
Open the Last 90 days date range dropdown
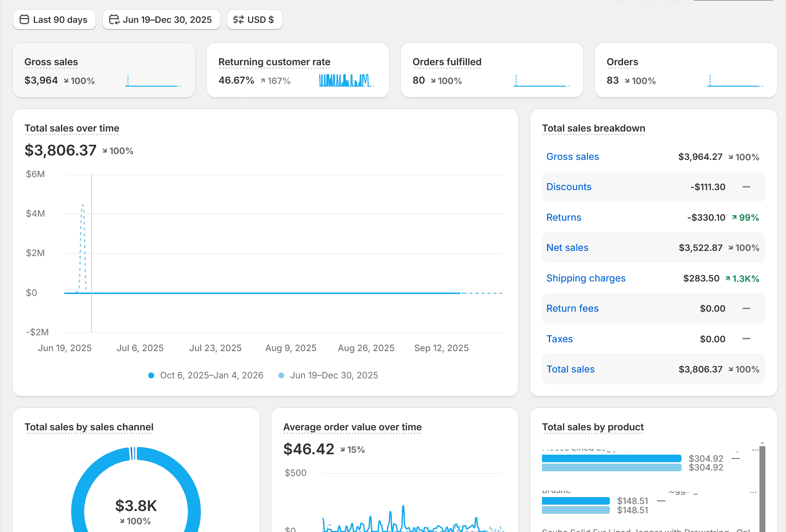click(x=55, y=20)
